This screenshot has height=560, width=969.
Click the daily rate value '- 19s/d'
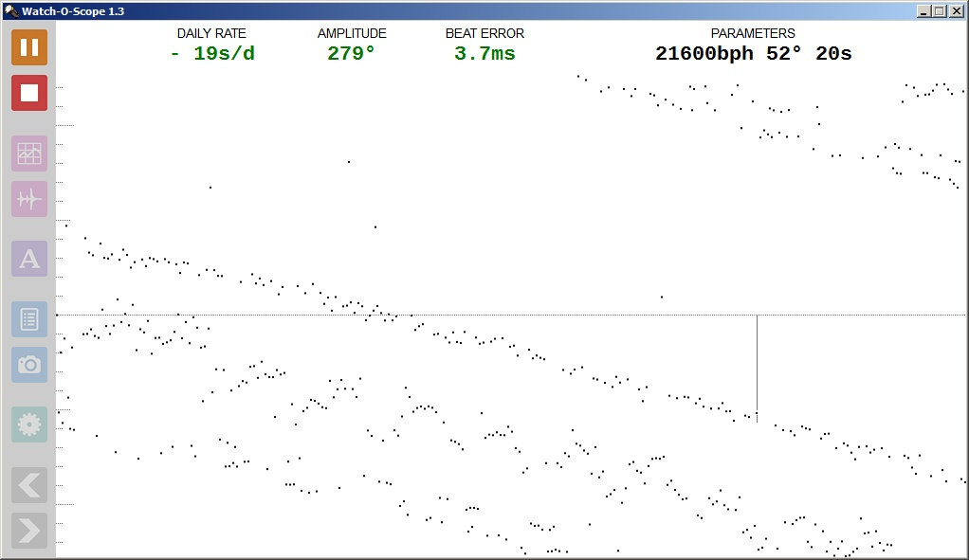212,54
